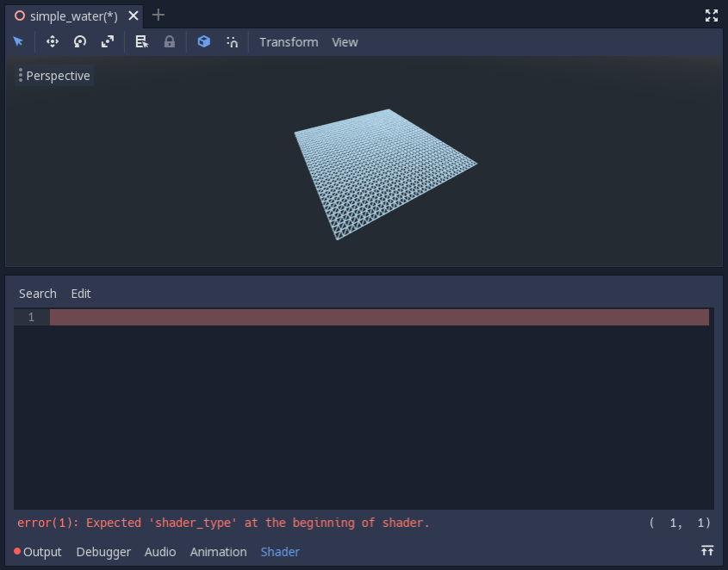Open the View menu

(345, 41)
